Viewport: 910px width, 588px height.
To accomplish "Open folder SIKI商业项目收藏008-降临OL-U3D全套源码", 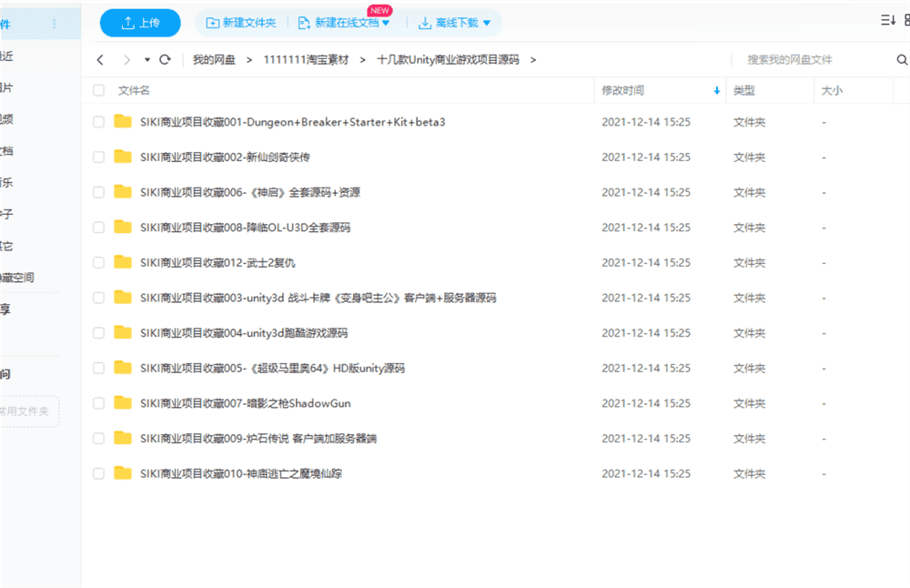I will [245, 228].
